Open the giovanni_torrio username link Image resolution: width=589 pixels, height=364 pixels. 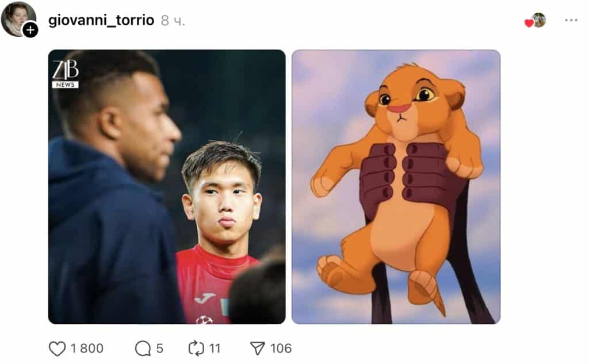(101, 21)
